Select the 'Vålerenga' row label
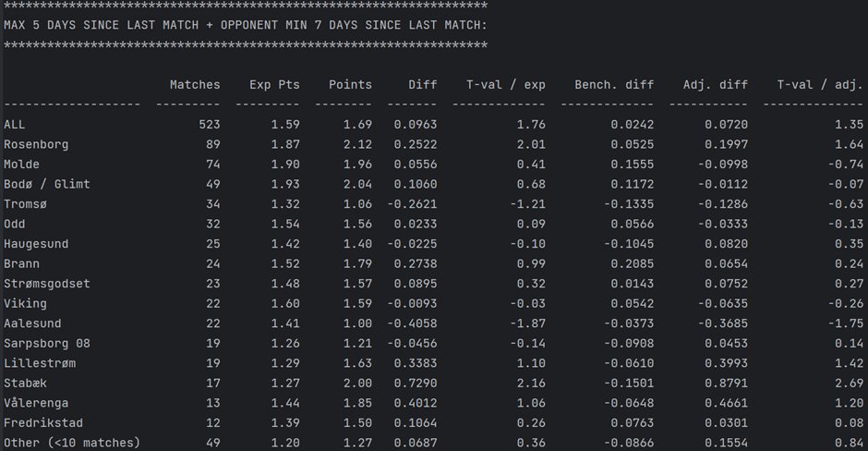The width and height of the screenshot is (868, 451). click(x=36, y=404)
